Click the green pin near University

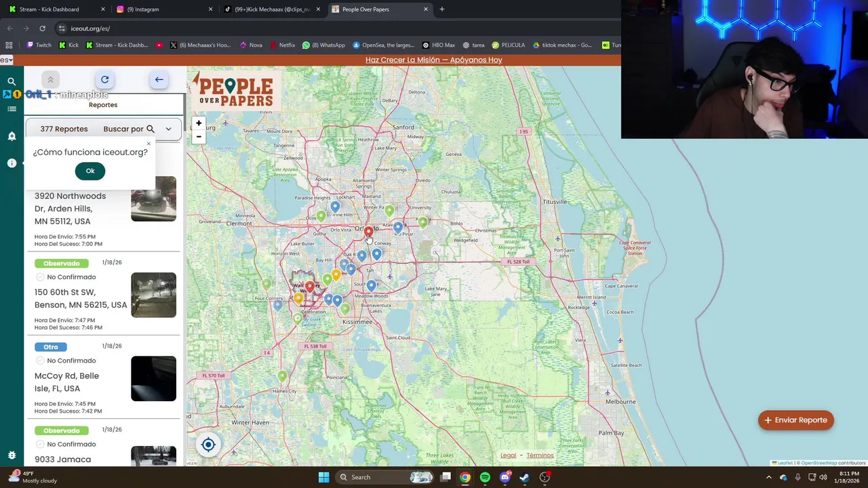pos(423,222)
